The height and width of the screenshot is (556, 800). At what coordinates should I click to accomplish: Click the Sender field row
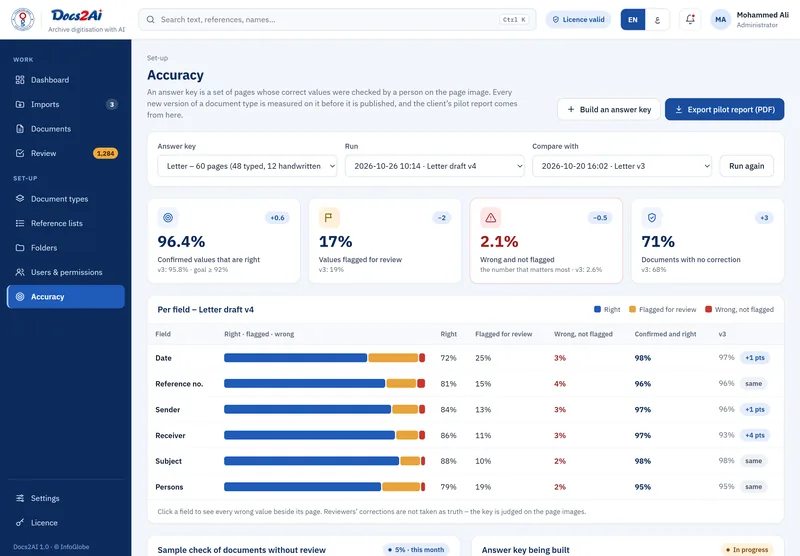(x=465, y=409)
